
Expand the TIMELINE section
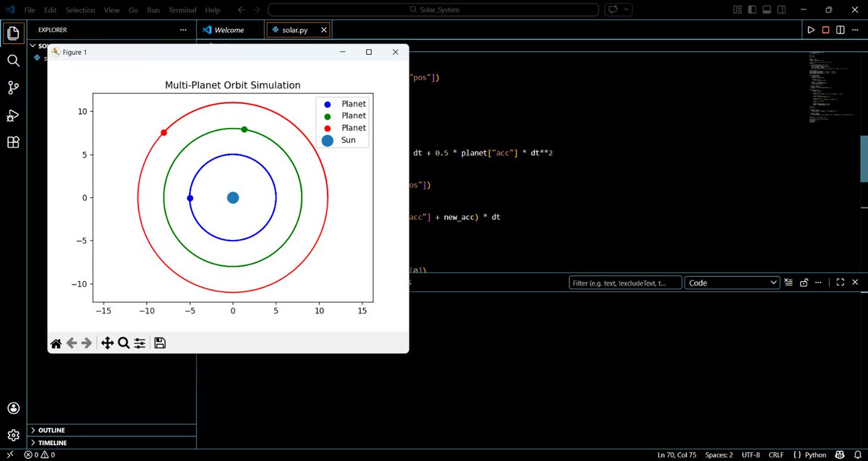111,442
